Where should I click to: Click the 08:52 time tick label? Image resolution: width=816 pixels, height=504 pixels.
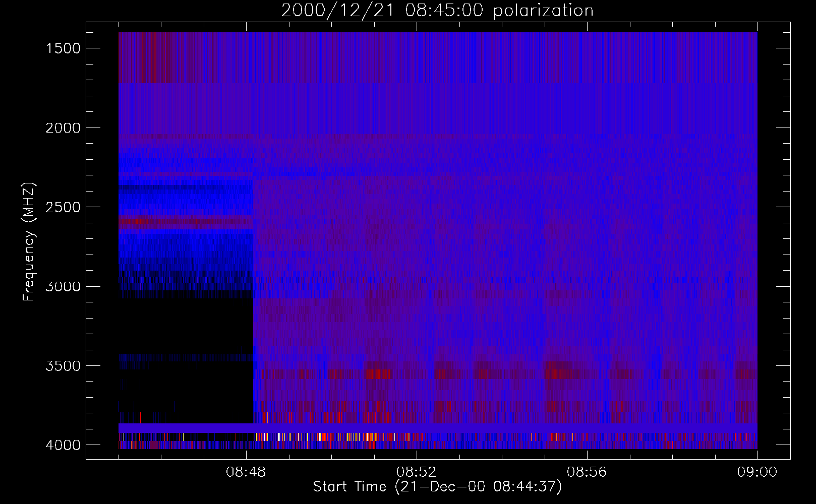click(416, 472)
